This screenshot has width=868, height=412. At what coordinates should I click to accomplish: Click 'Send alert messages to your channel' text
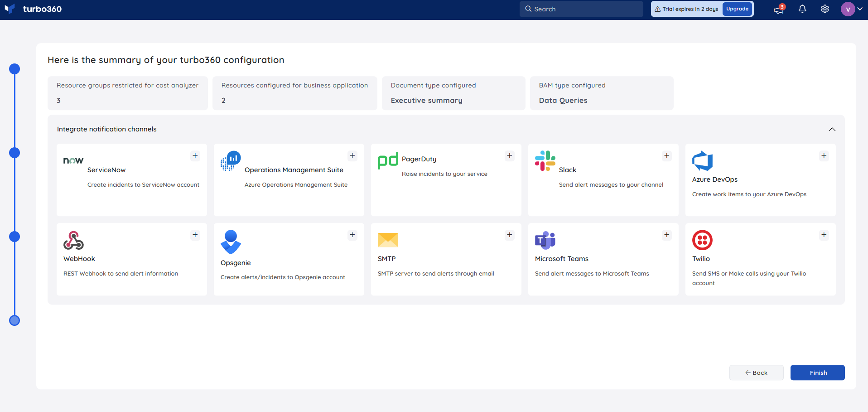611,185
